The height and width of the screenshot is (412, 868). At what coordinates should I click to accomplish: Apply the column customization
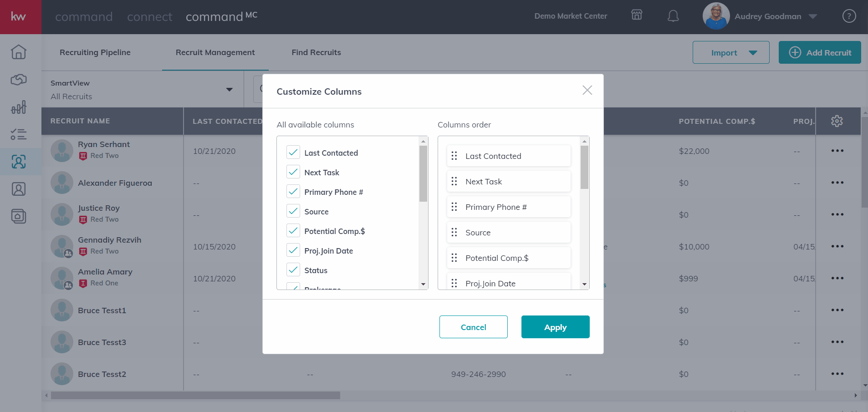555,327
